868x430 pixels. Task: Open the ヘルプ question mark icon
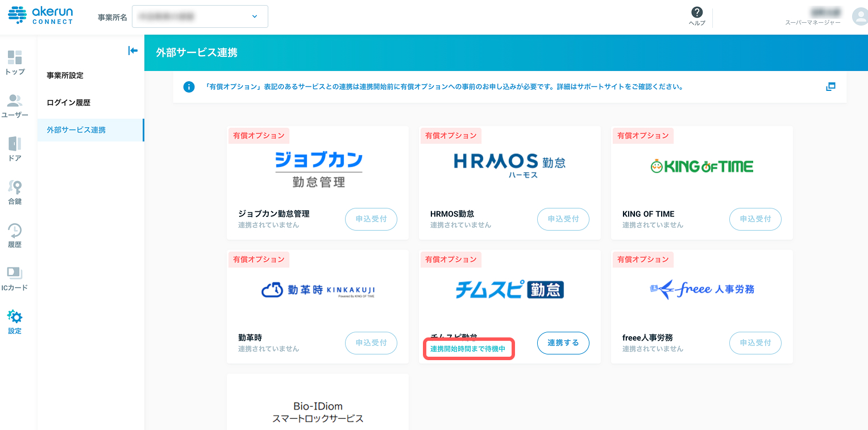click(x=697, y=12)
